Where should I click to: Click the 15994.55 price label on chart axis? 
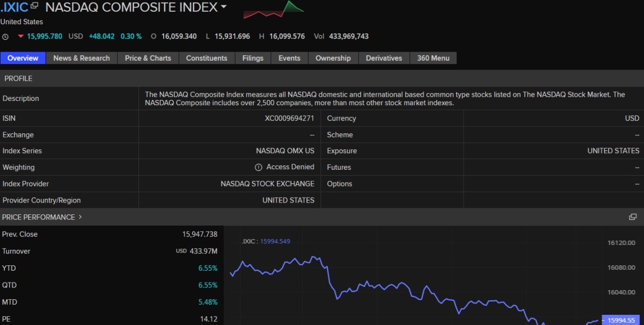(622, 320)
